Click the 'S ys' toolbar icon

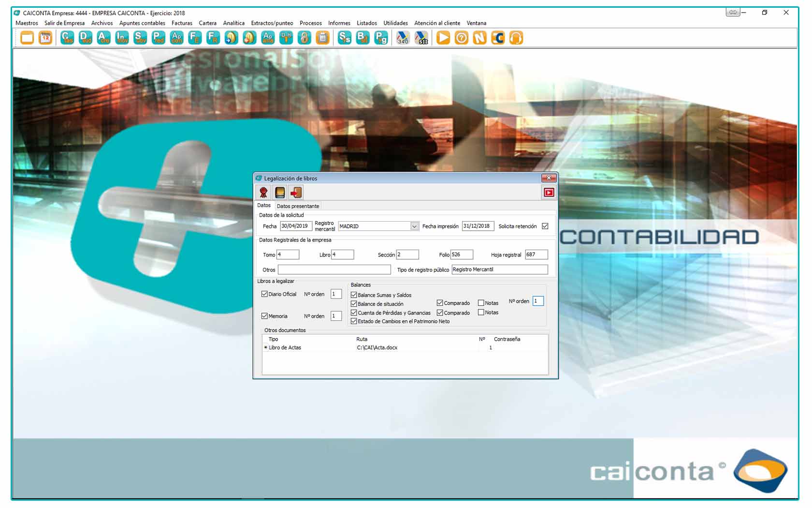coord(345,38)
